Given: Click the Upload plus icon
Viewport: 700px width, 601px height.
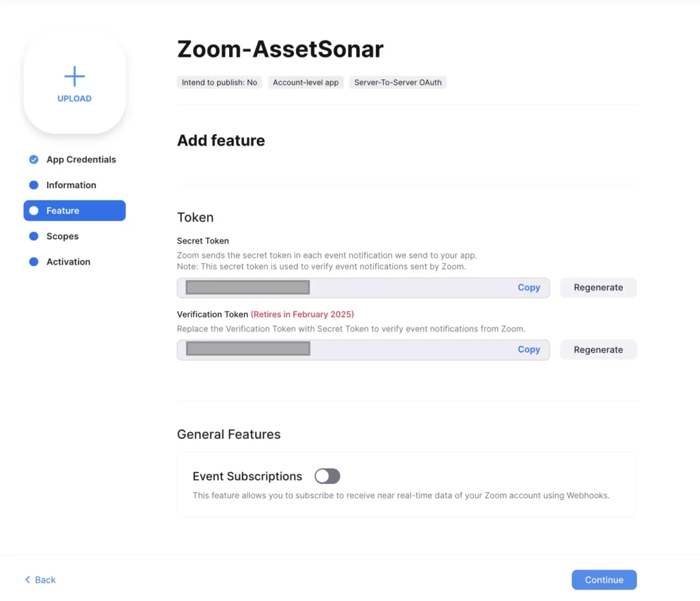Looking at the screenshot, I should coord(75,75).
